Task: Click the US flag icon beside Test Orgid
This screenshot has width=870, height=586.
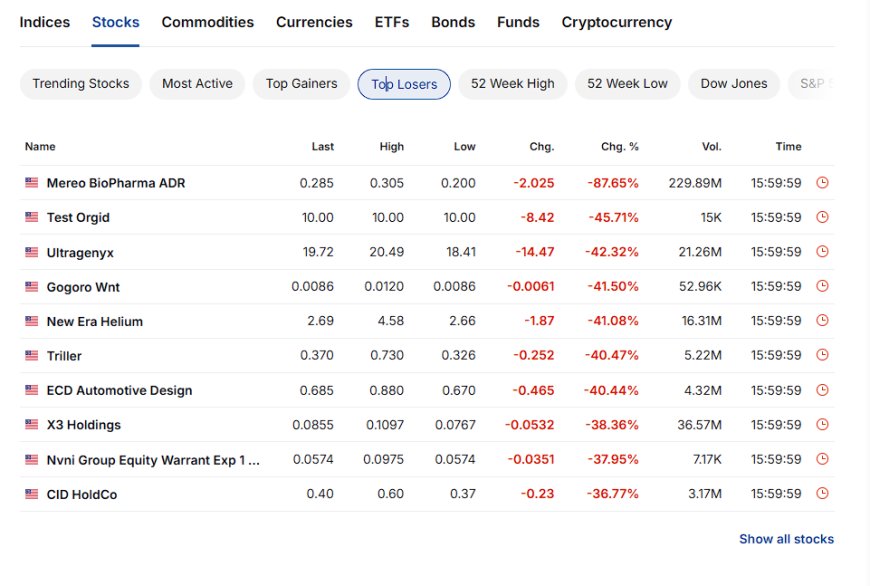Action: 32,217
